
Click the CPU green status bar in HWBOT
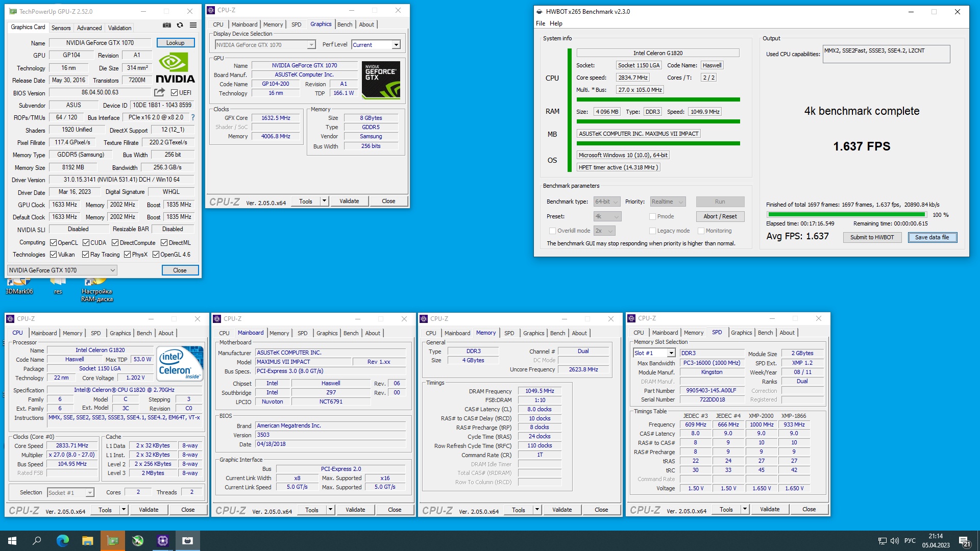(658, 99)
